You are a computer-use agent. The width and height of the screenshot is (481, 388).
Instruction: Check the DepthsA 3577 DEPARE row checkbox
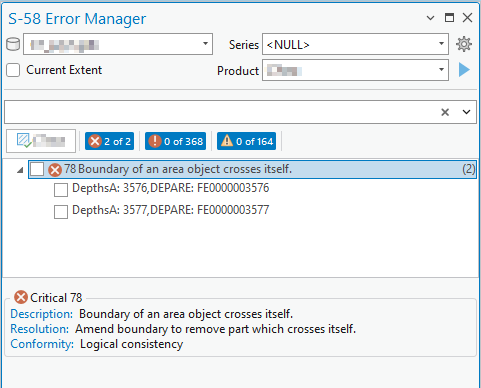pyautogui.click(x=61, y=212)
